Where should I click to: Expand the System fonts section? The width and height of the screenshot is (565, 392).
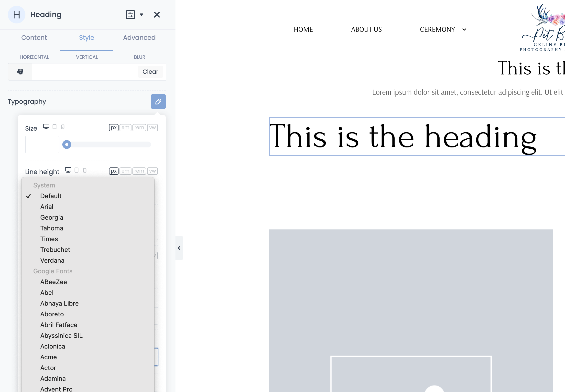tap(44, 185)
